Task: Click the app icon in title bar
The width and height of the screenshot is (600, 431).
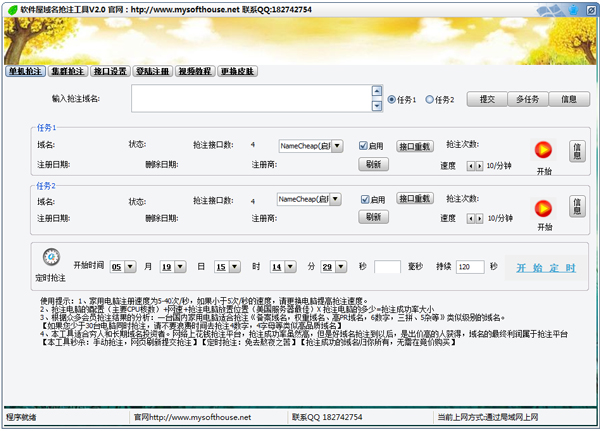Action: 10,8
